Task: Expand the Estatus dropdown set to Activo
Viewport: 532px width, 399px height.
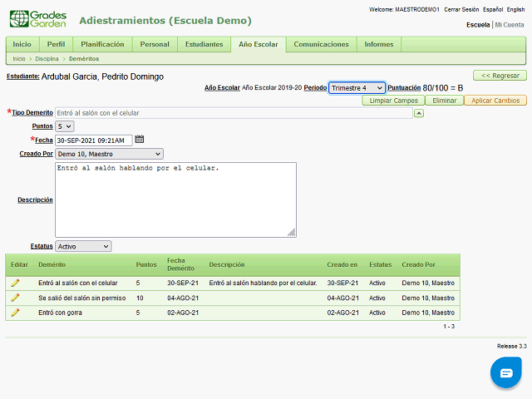Action: pos(83,247)
